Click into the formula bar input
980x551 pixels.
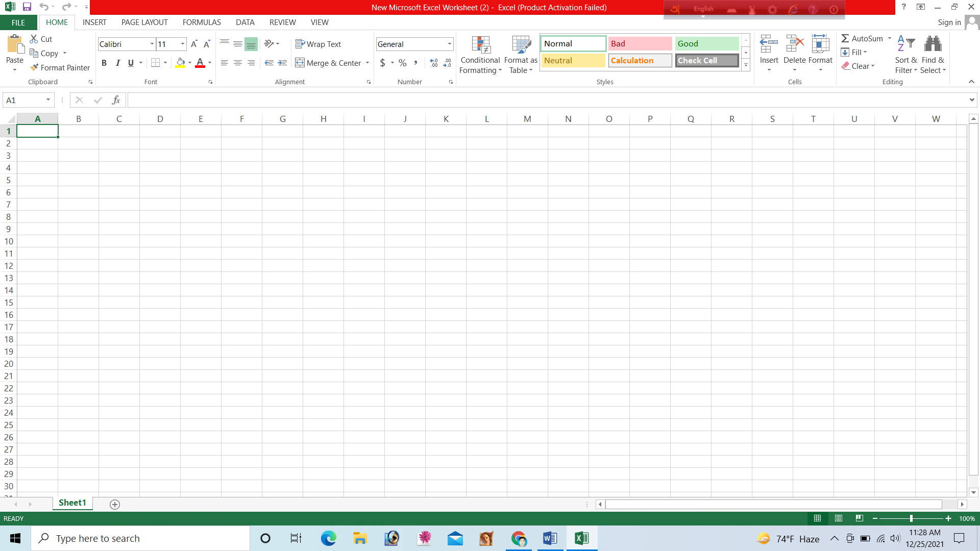547,100
